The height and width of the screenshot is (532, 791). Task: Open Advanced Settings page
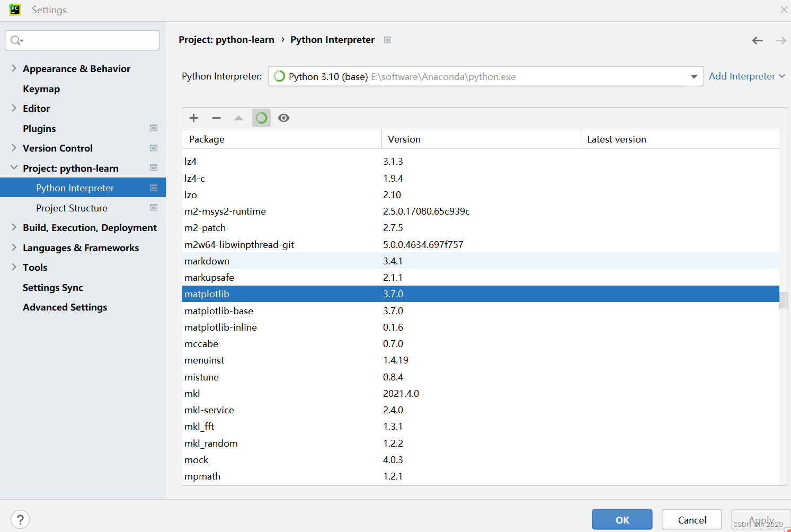coord(65,307)
